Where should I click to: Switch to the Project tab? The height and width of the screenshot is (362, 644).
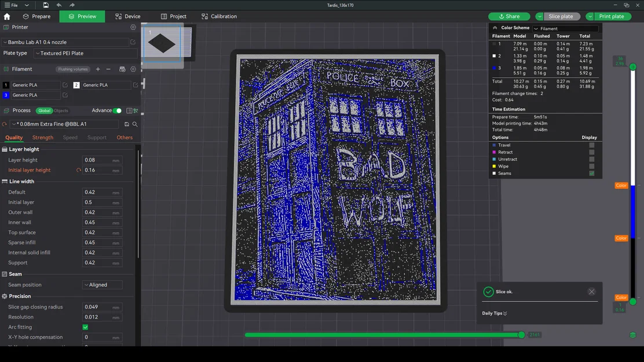[x=174, y=16]
